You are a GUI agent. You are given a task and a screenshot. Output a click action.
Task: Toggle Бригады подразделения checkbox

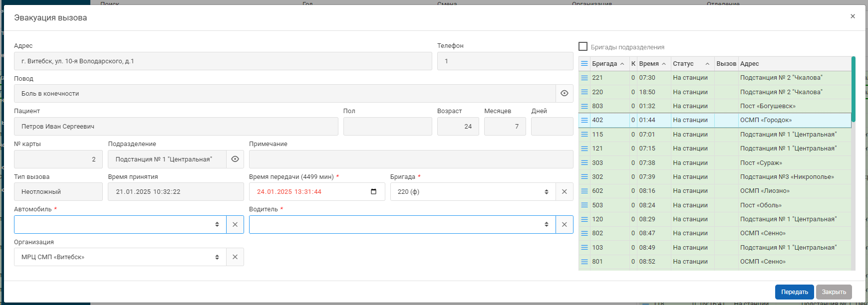583,46
